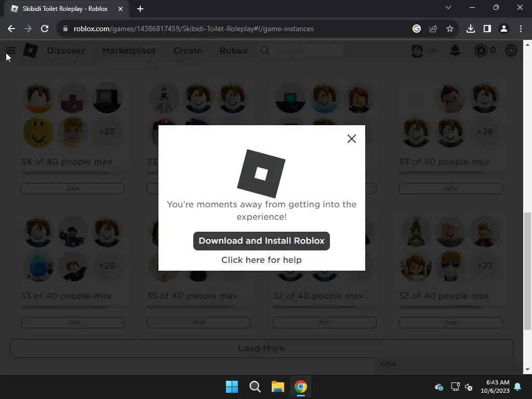Open the Create tab
The image size is (532, 399).
188,50
